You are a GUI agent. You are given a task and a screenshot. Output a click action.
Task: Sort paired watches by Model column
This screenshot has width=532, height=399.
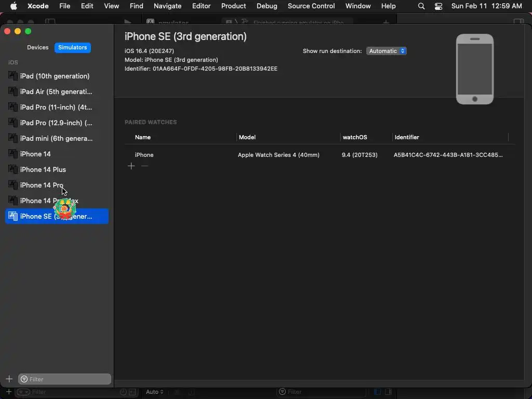point(247,137)
